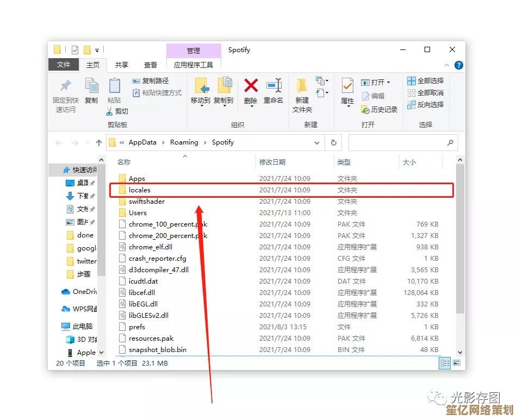The height and width of the screenshot is (420, 517).
Task: Select Copy path (复制路径)
Action: [151, 81]
